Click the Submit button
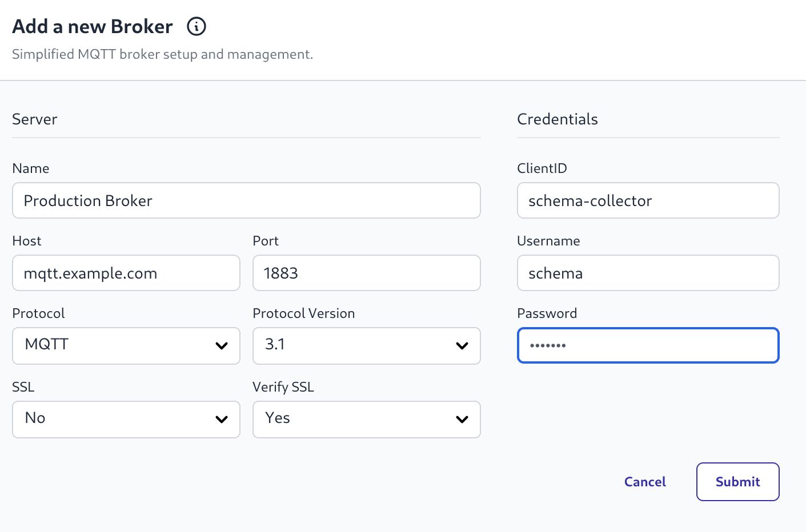Image resolution: width=806 pixels, height=532 pixels. 737,482
